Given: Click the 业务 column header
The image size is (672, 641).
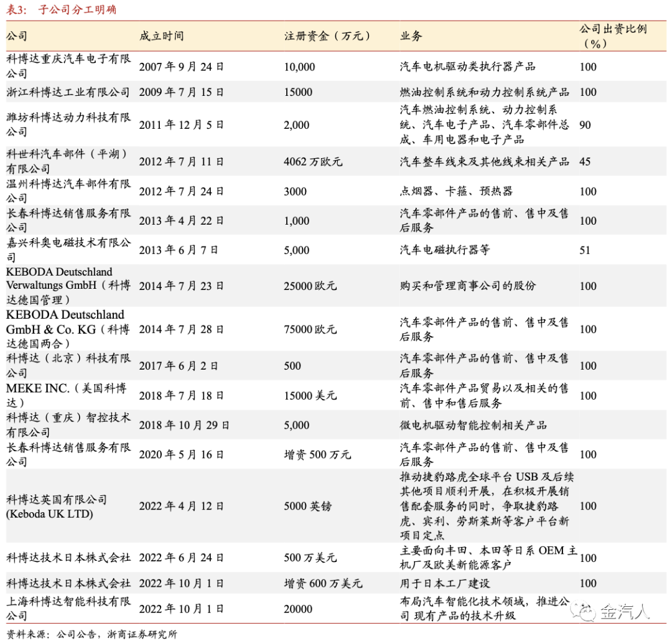Looking at the screenshot, I should pos(411,36).
